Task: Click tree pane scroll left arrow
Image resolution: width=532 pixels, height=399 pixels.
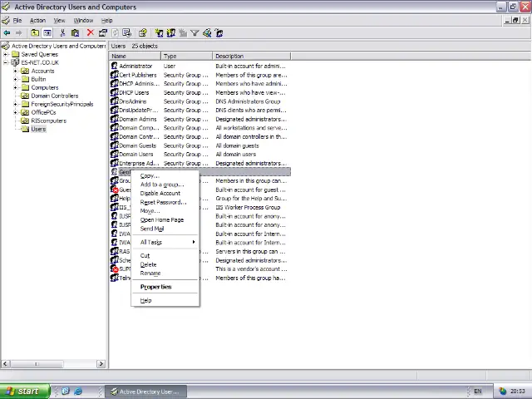Action: (5, 364)
